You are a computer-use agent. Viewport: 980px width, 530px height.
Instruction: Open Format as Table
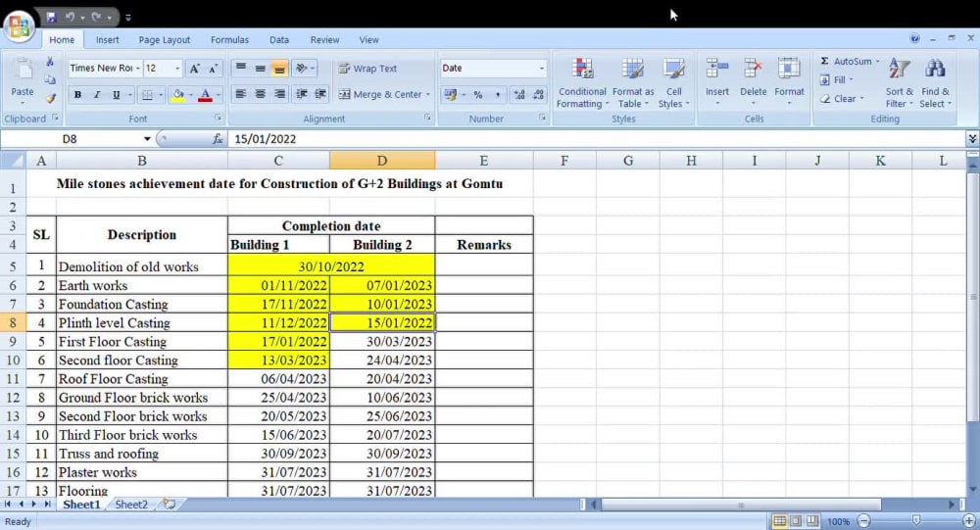coord(632,82)
